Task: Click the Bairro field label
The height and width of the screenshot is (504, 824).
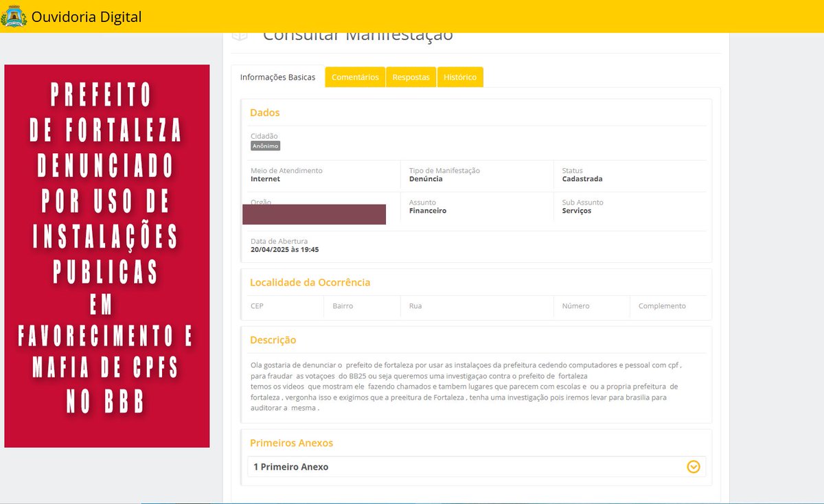Action: click(x=343, y=306)
